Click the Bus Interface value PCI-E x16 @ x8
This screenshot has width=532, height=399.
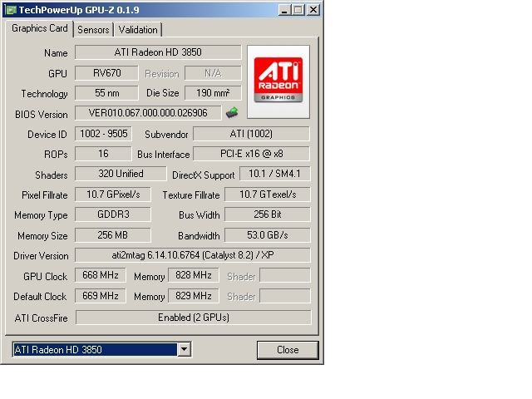tap(251, 154)
